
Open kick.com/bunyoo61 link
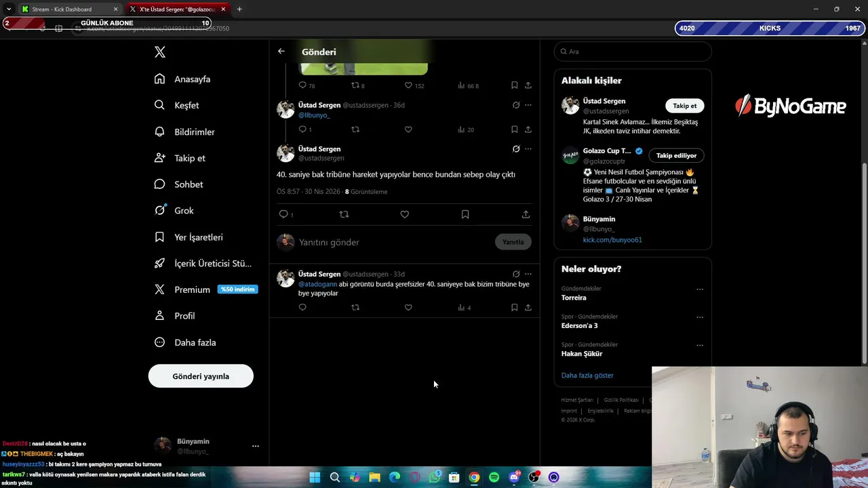(x=612, y=240)
